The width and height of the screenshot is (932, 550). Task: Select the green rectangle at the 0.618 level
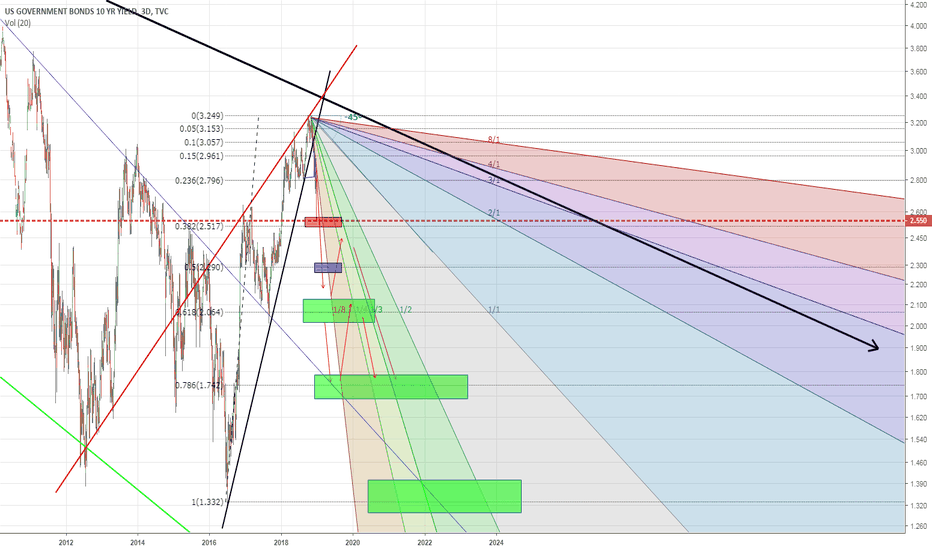click(339, 311)
